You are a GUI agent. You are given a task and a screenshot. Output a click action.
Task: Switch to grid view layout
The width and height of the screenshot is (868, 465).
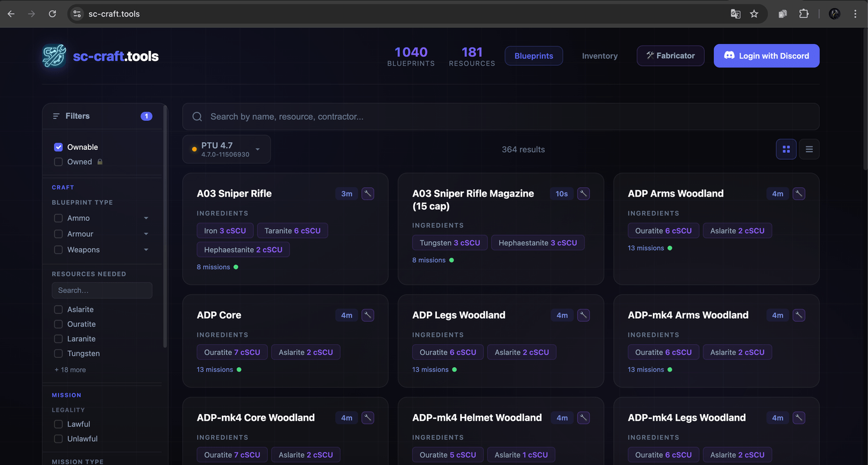tap(786, 149)
